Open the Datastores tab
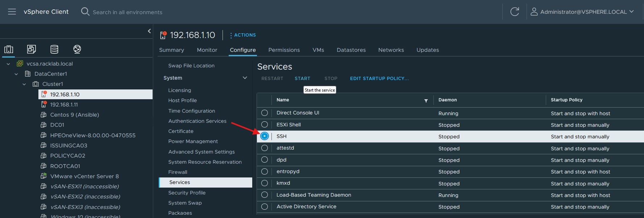Image resolution: width=644 pixels, height=218 pixels. pos(351,50)
